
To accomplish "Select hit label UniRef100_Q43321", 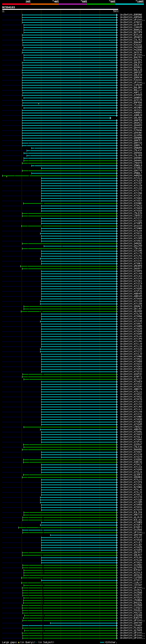I will click(x=131, y=110).
